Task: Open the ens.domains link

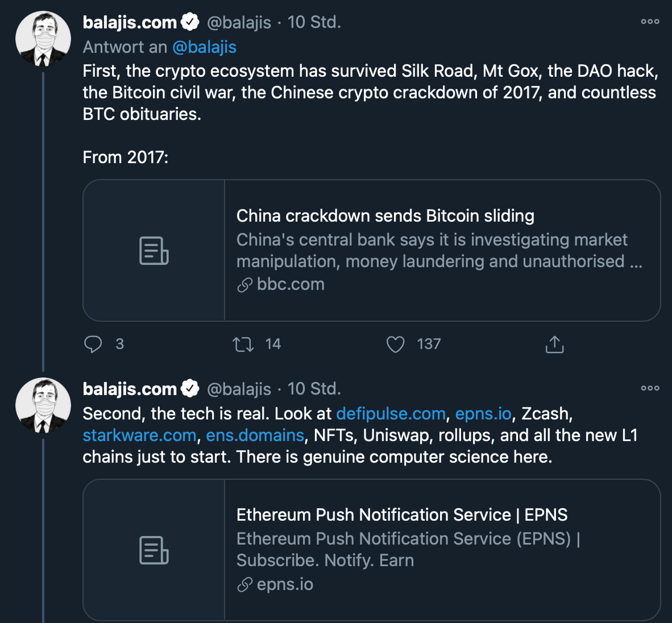Action: [x=255, y=435]
